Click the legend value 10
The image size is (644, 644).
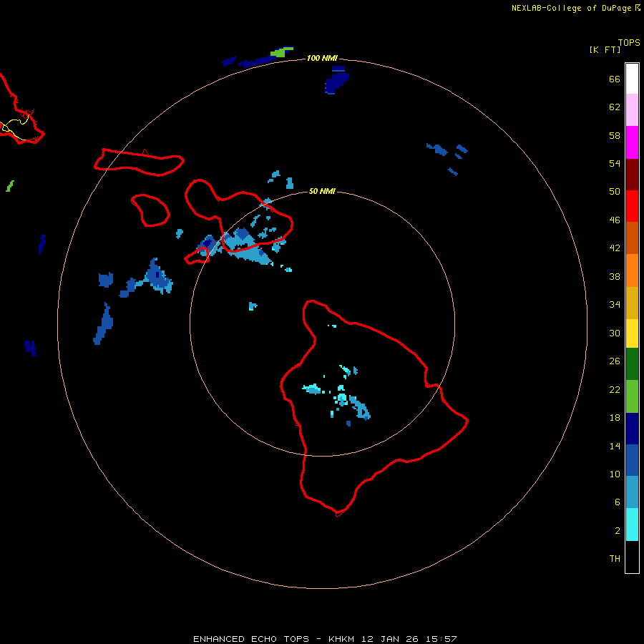point(615,474)
